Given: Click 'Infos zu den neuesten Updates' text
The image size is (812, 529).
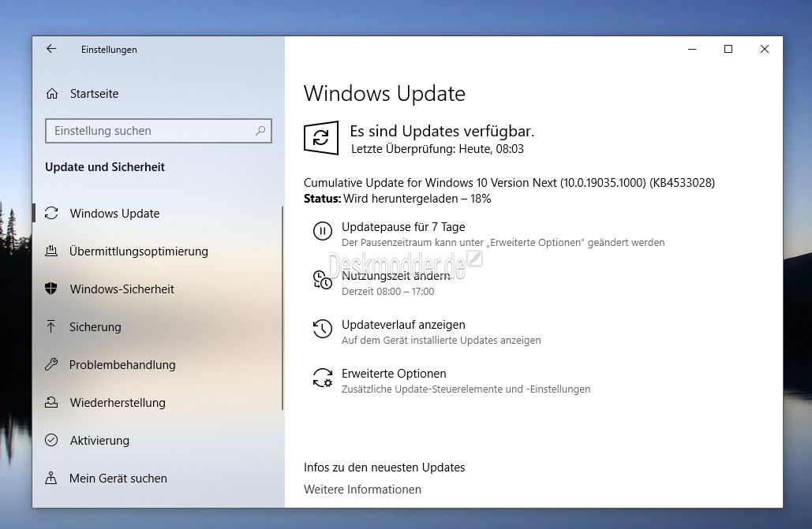Looking at the screenshot, I should click(384, 468).
